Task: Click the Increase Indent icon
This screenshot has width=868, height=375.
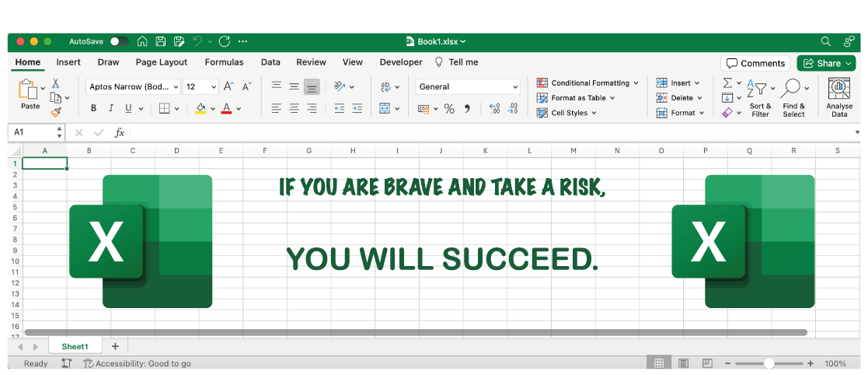Action: [357, 109]
